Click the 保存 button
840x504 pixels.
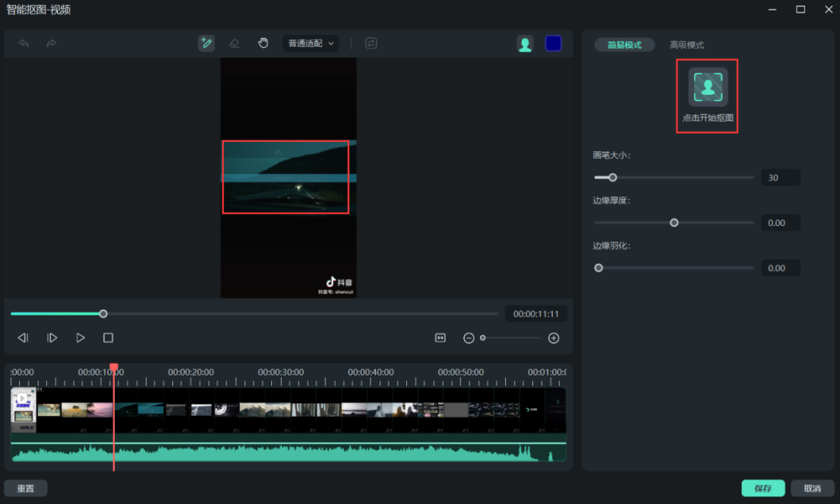(x=763, y=488)
